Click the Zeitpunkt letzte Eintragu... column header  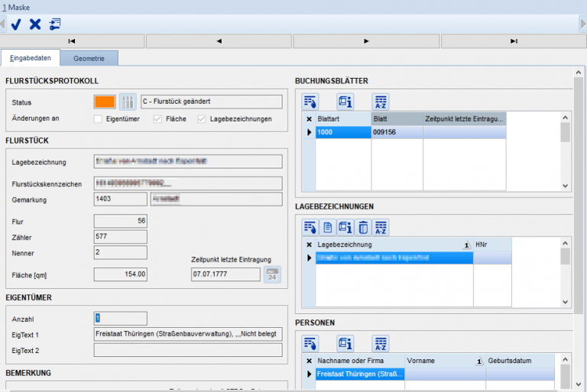tap(465, 119)
